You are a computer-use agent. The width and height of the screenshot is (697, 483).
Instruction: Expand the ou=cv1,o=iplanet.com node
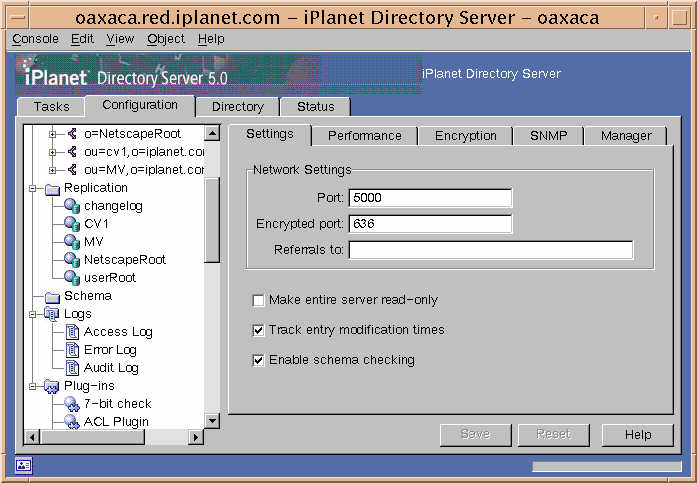point(52,152)
